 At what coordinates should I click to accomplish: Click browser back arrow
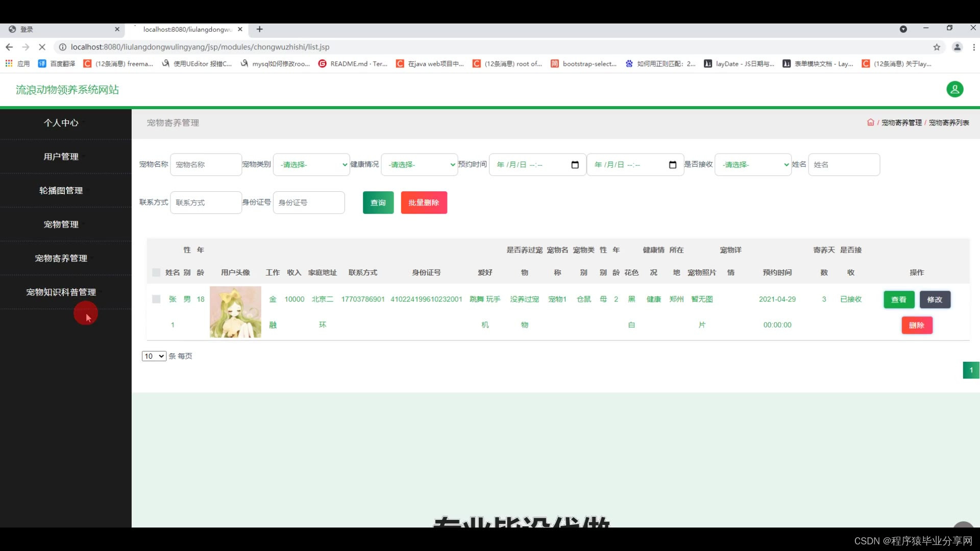click(x=9, y=47)
